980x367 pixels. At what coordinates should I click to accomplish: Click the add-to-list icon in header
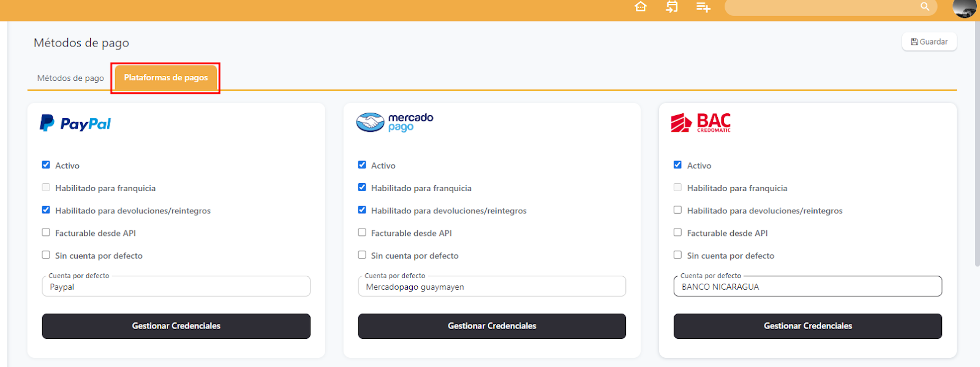click(x=703, y=7)
